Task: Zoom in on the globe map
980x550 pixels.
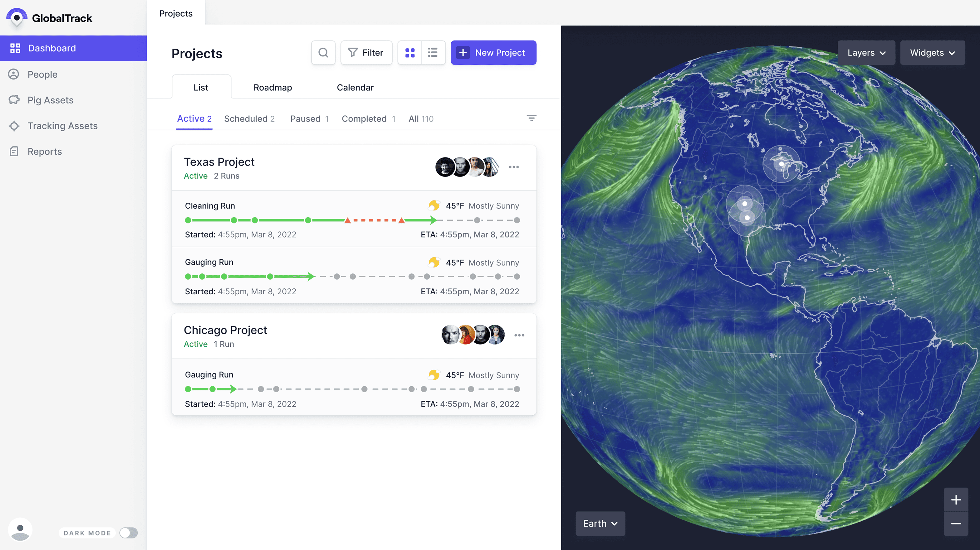Action: [x=956, y=499]
